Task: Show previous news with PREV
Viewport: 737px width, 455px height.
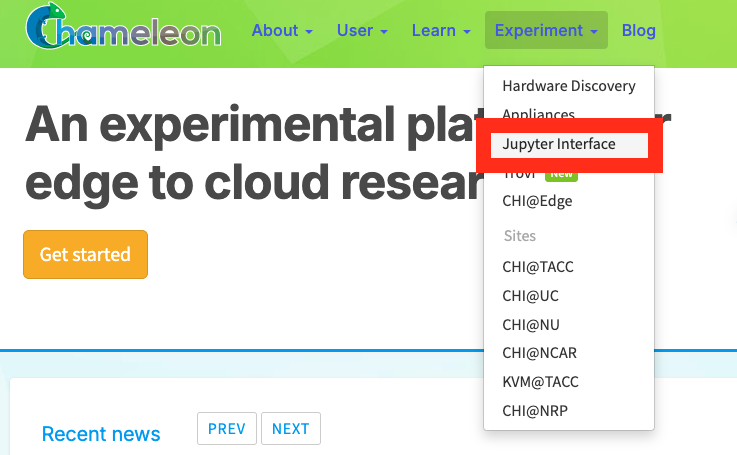Action: pos(227,429)
